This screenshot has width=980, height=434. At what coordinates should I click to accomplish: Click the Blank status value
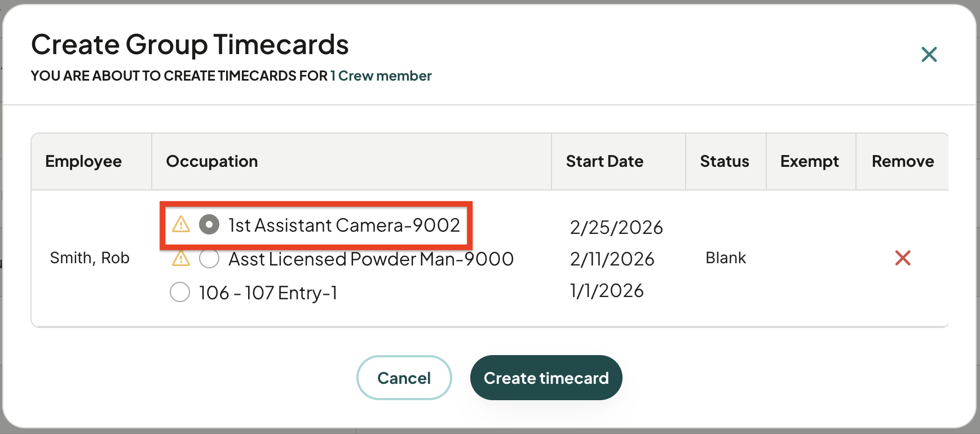[726, 258]
